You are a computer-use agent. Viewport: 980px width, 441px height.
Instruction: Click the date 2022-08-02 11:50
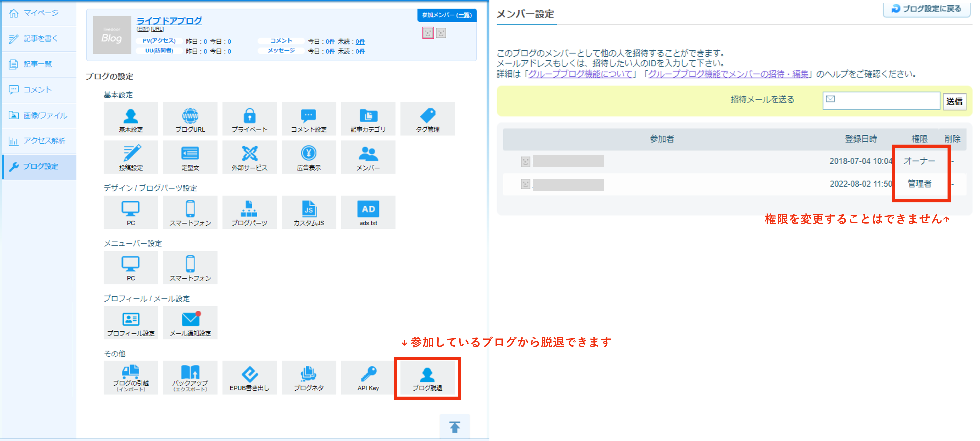pos(860,184)
